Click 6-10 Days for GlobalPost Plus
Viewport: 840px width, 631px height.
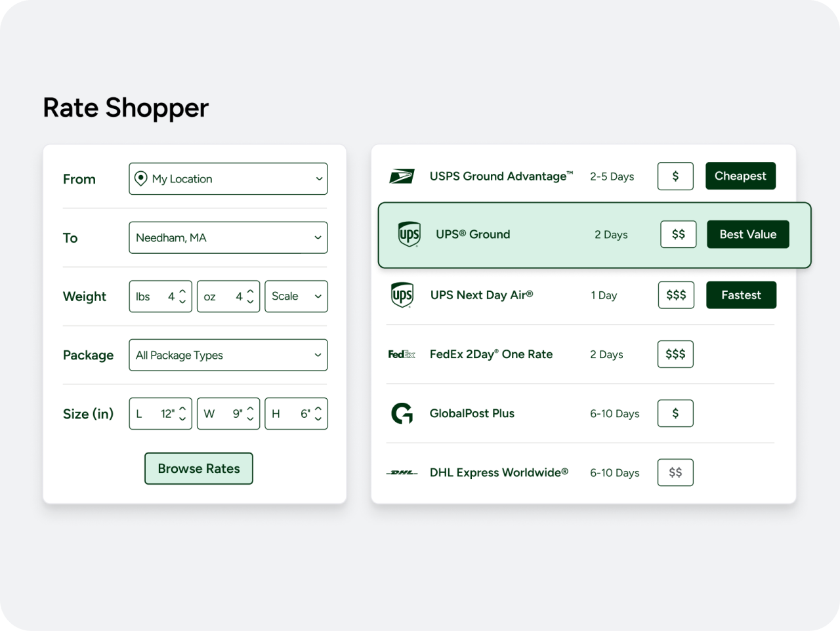click(614, 413)
